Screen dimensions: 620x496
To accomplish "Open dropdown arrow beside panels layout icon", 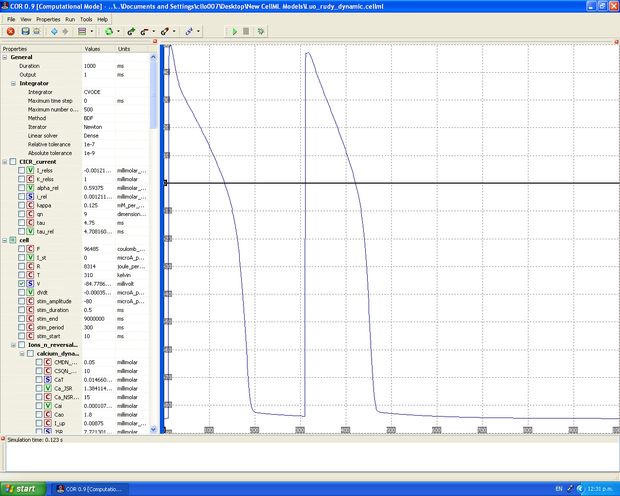I will [92, 31].
